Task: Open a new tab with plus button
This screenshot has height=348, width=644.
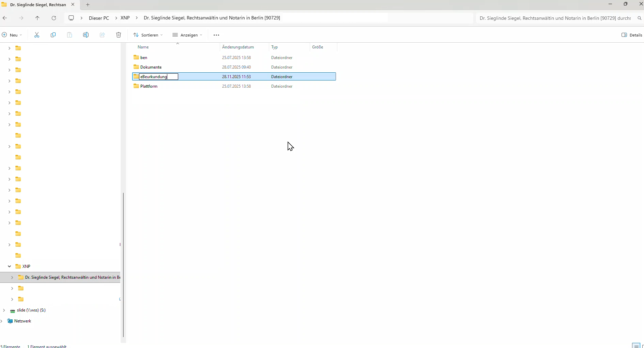Action: point(88,4)
